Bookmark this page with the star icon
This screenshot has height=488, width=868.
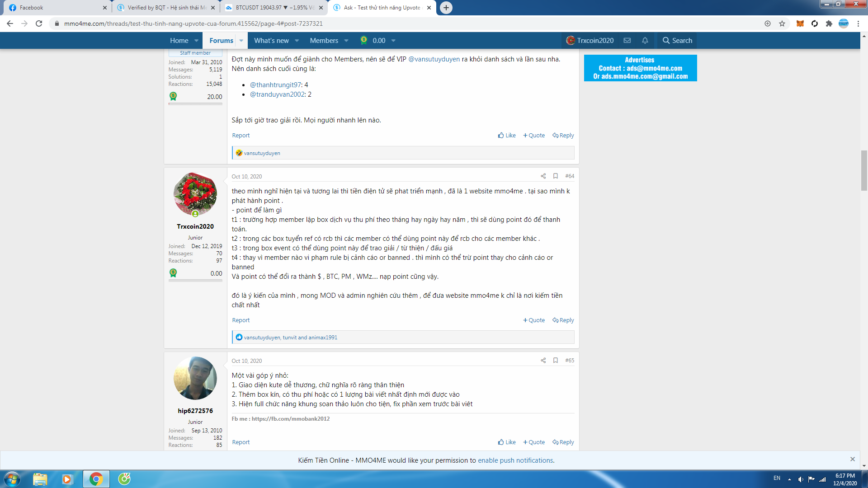(782, 23)
